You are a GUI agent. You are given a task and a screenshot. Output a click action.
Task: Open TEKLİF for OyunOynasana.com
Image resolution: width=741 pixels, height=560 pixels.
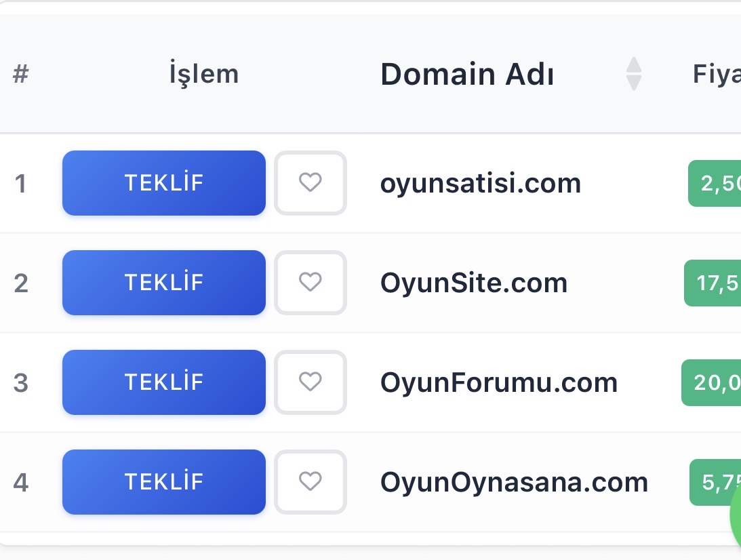point(164,482)
